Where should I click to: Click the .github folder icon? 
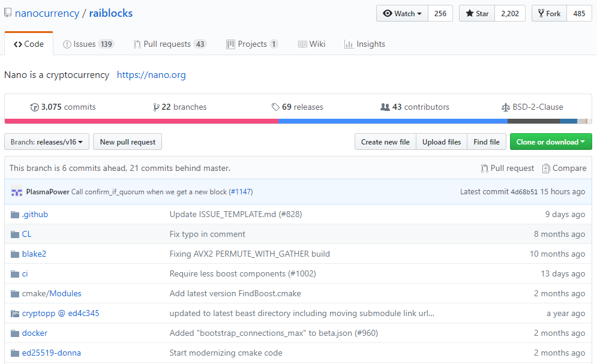point(15,215)
